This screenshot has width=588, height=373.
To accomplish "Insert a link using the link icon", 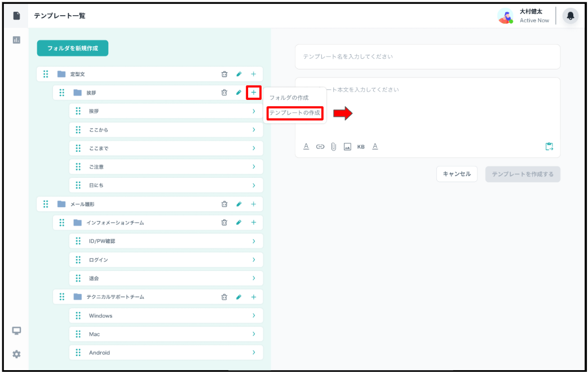I will [x=320, y=147].
